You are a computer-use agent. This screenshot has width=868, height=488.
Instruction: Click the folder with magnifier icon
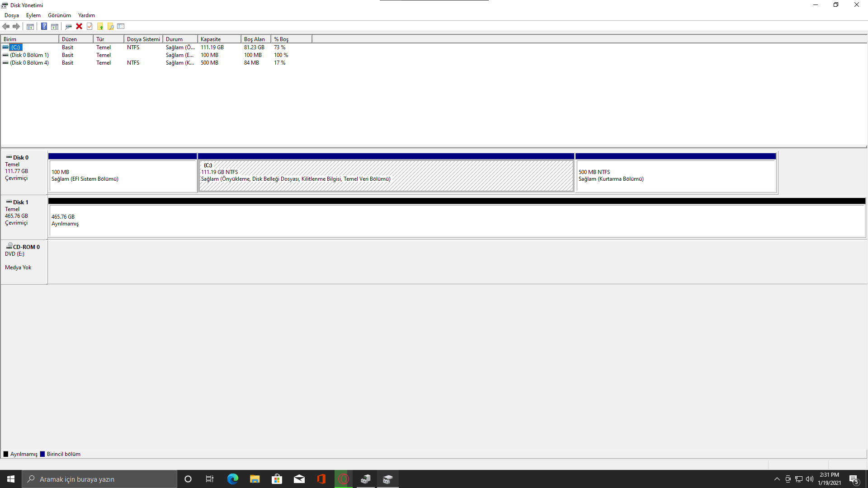tap(110, 26)
